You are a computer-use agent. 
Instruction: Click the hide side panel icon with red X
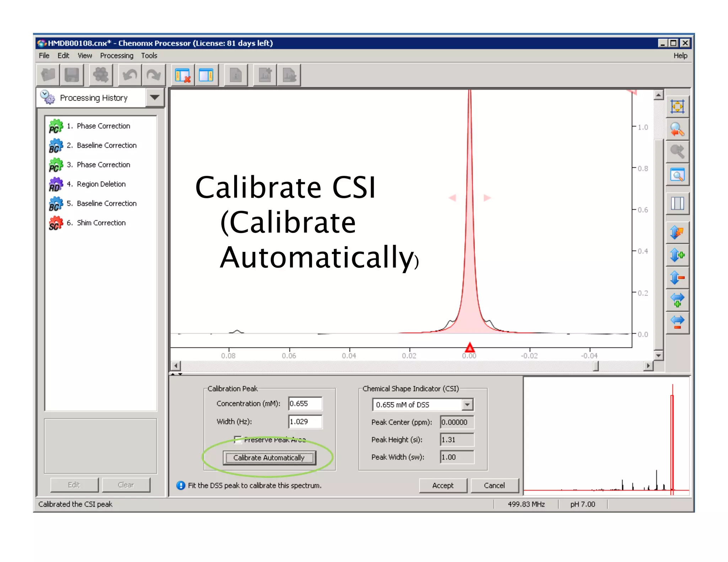point(183,75)
